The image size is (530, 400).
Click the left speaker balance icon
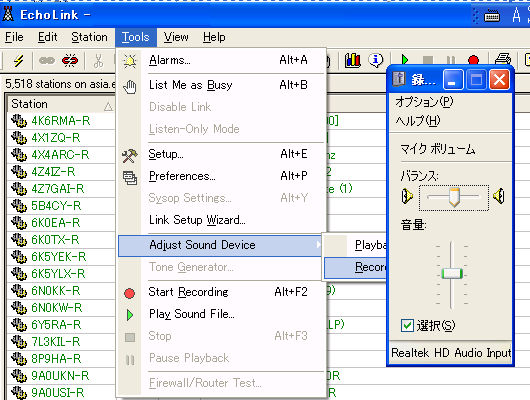[407, 196]
